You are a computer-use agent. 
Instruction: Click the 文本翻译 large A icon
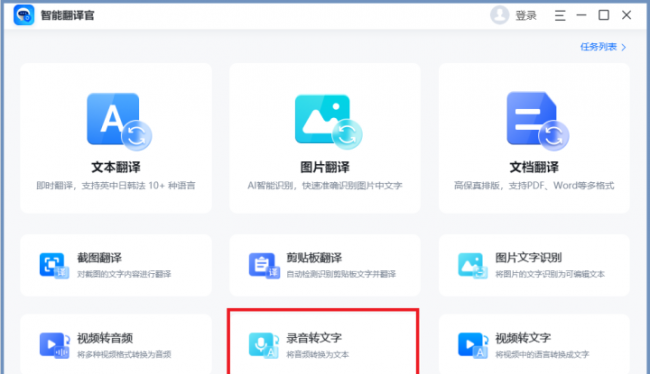[119, 121]
